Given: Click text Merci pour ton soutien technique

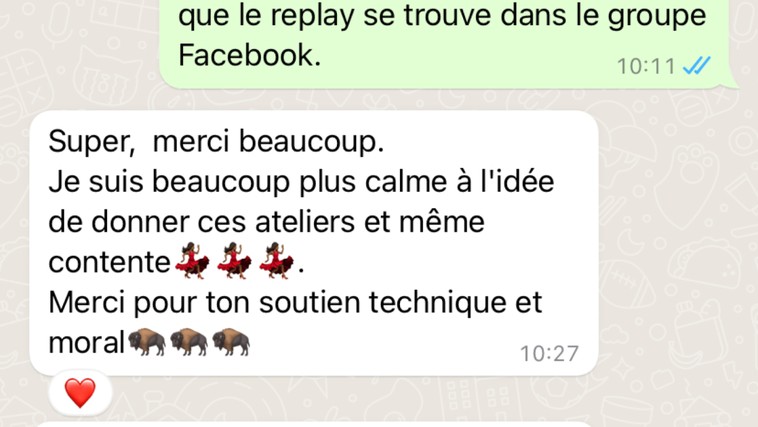Looking at the screenshot, I should 274,303.
